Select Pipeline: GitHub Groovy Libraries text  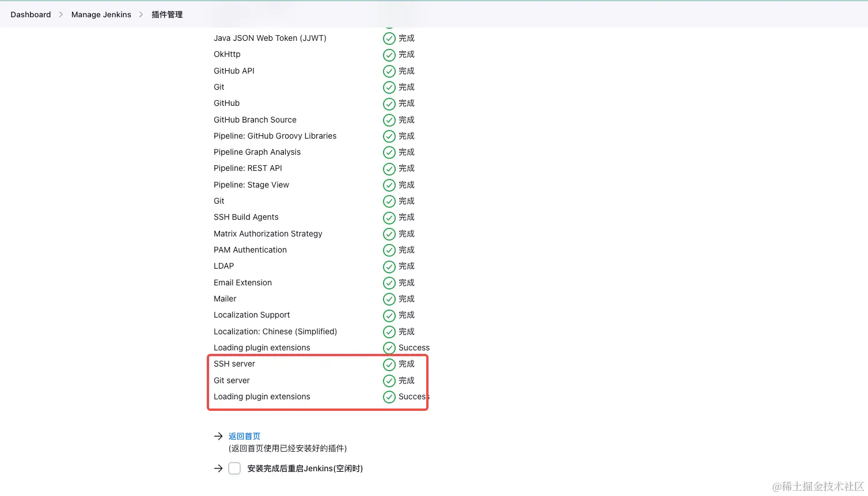coord(275,136)
